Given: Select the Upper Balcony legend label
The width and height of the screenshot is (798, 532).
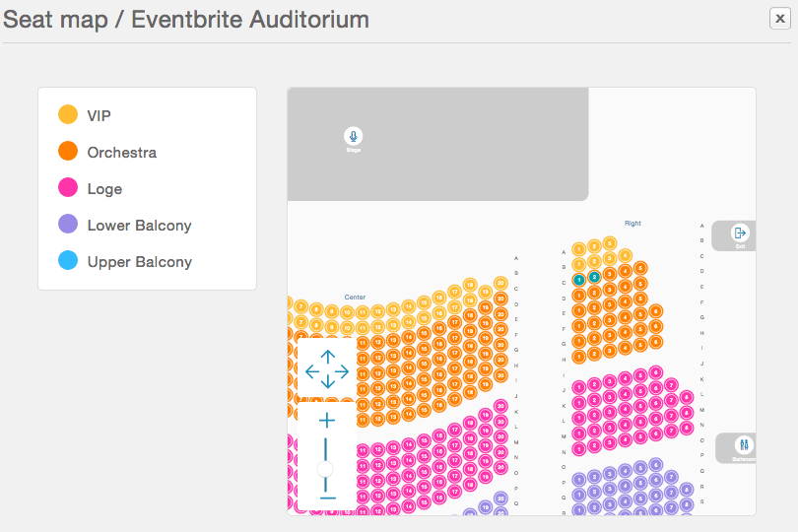Looking at the screenshot, I should click(x=140, y=262).
